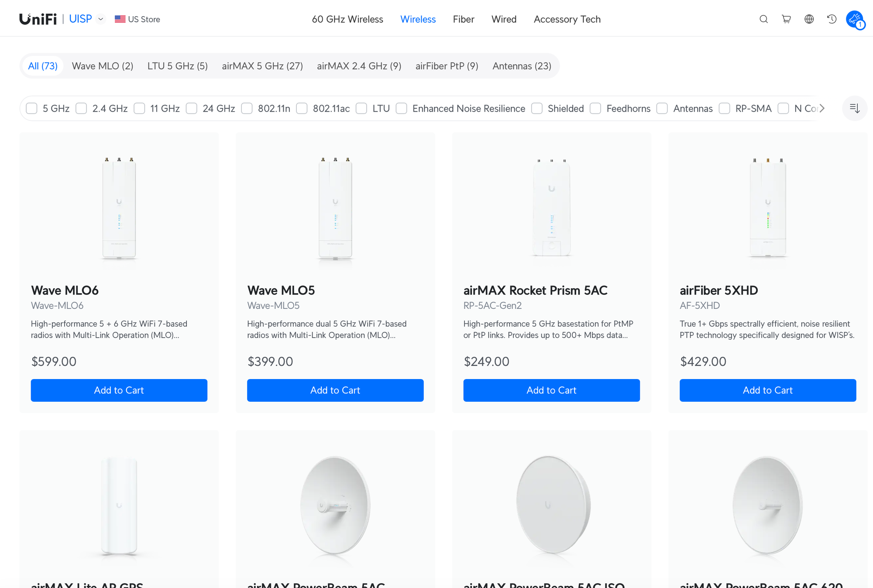873x588 pixels.
Task: Open recently viewed history icon
Action: pos(832,19)
